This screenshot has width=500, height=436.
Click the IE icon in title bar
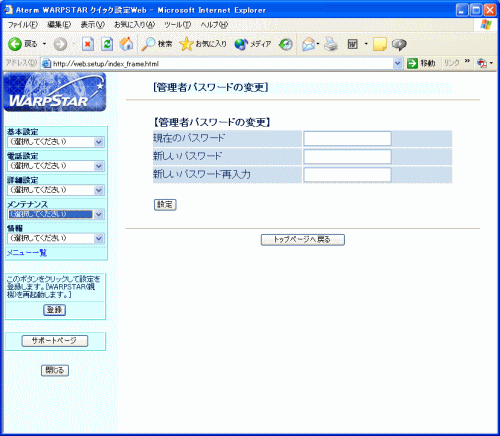click(8, 10)
